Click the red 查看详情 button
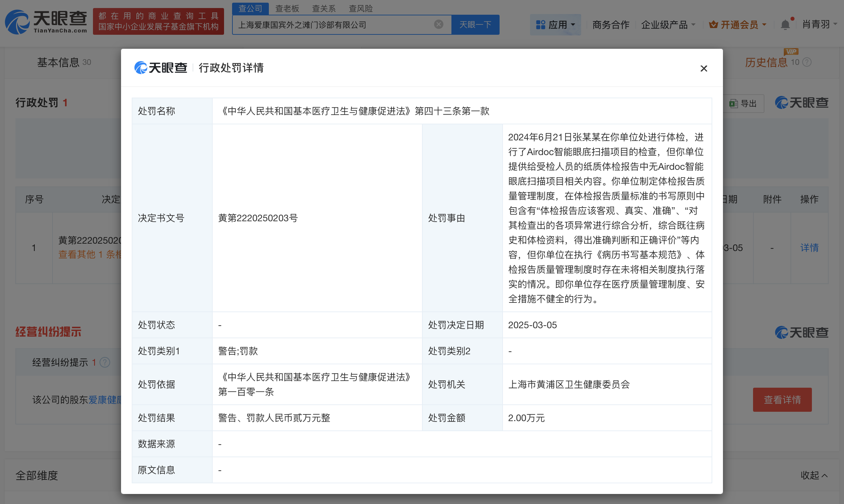844x504 pixels. 782,400
